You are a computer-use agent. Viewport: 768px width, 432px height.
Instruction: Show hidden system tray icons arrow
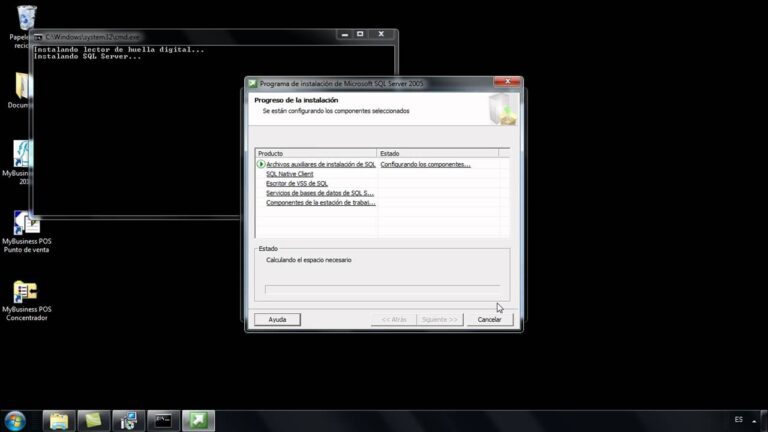pyautogui.click(x=754, y=421)
